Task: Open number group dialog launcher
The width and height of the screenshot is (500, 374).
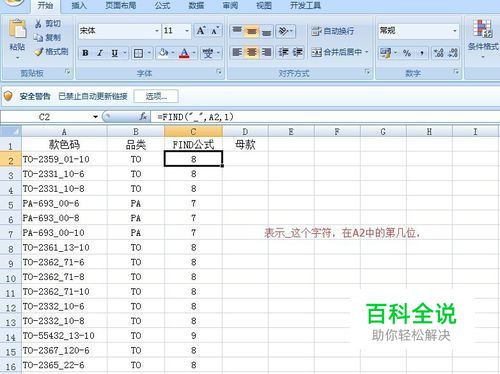Action: 456,72
